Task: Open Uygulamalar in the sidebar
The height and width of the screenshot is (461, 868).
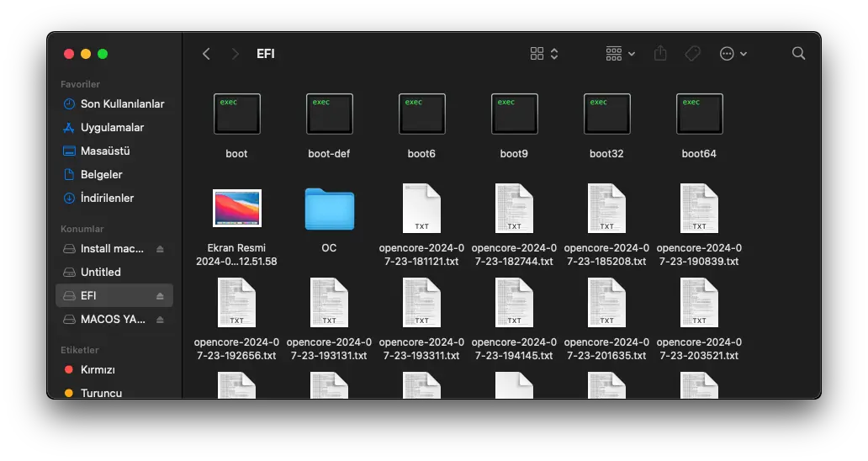Action: (x=114, y=127)
